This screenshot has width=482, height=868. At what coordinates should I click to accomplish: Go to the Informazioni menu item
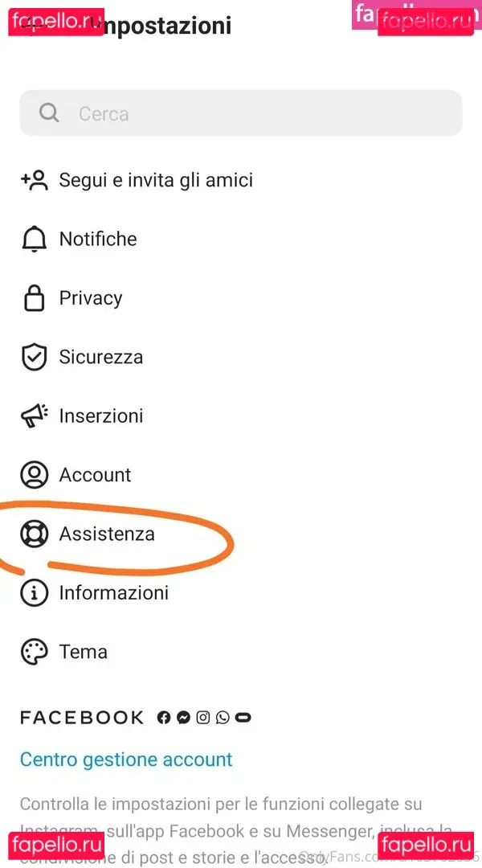click(113, 593)
